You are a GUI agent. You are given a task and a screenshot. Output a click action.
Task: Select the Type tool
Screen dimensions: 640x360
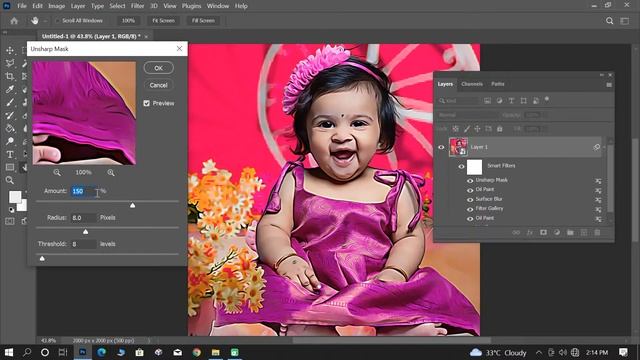[10, 154]
